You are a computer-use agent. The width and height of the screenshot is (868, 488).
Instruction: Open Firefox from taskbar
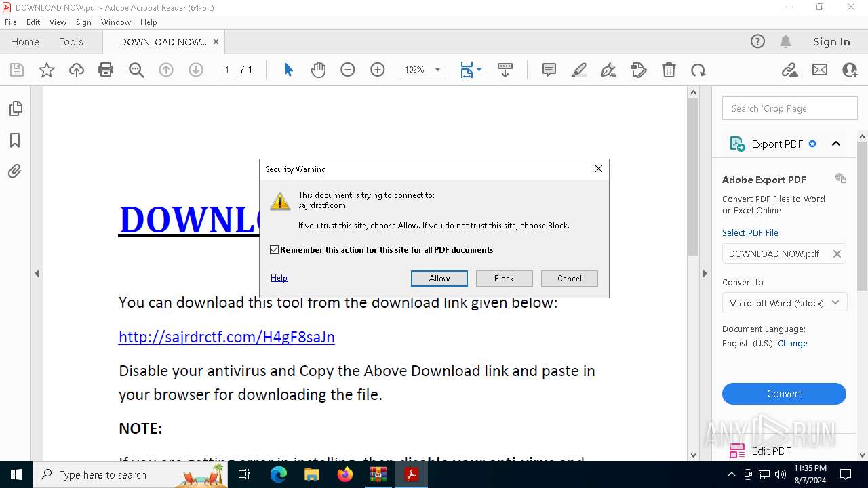[345, 474]
